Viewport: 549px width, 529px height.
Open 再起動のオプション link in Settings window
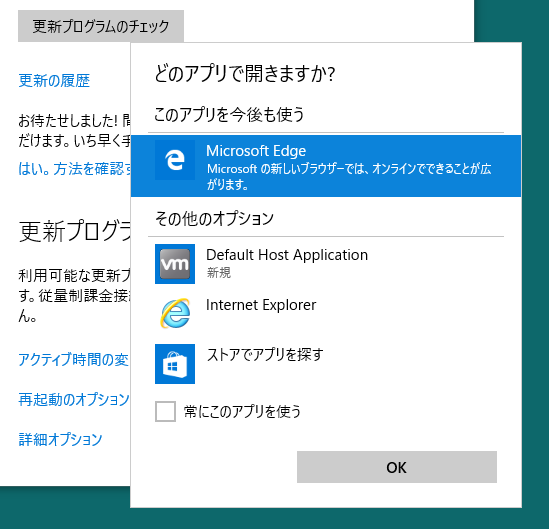(74, 399)
